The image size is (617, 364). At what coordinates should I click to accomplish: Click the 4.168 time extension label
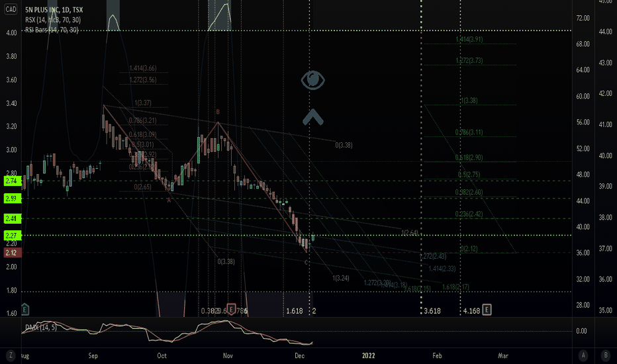point(471,311)
